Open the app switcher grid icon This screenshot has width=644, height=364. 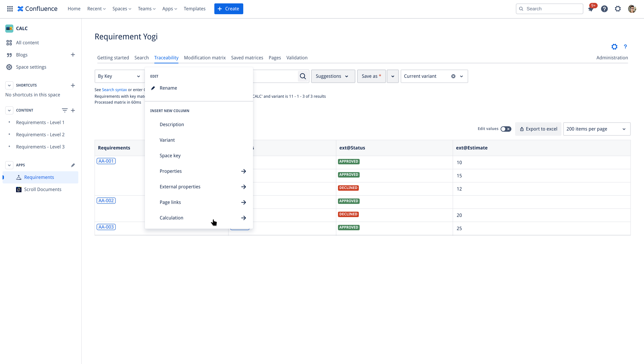tap(10, 9)
